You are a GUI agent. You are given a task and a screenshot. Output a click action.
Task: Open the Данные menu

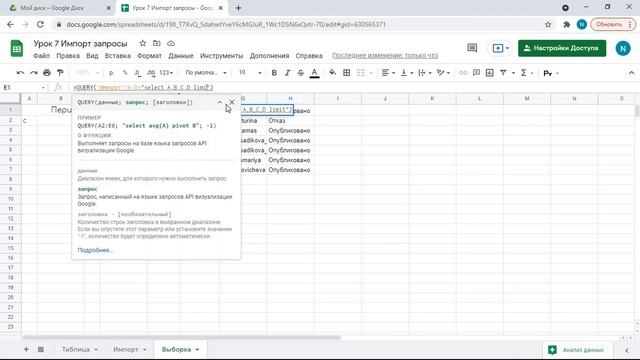(x=180, y=56)
